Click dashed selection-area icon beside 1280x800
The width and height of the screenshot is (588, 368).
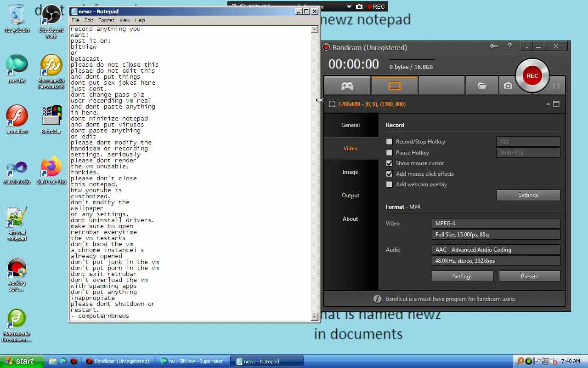(x=332, y=104)
